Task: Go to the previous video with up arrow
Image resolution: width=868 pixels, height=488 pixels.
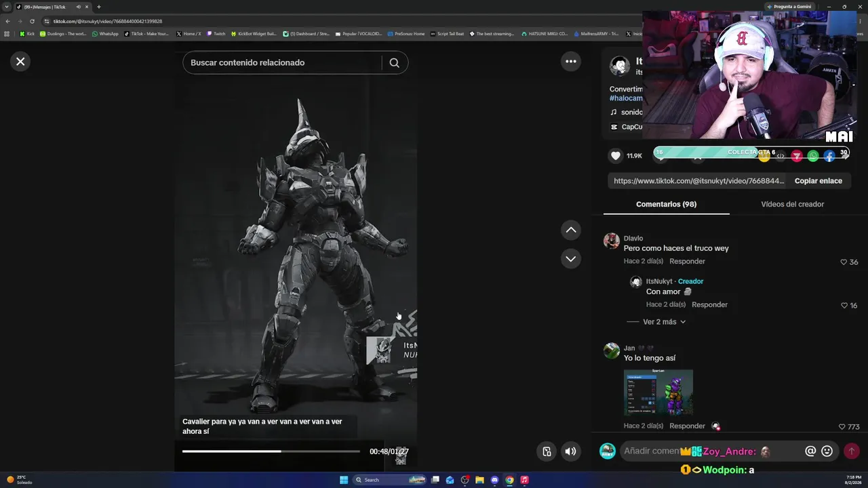Action: (571, 230)
